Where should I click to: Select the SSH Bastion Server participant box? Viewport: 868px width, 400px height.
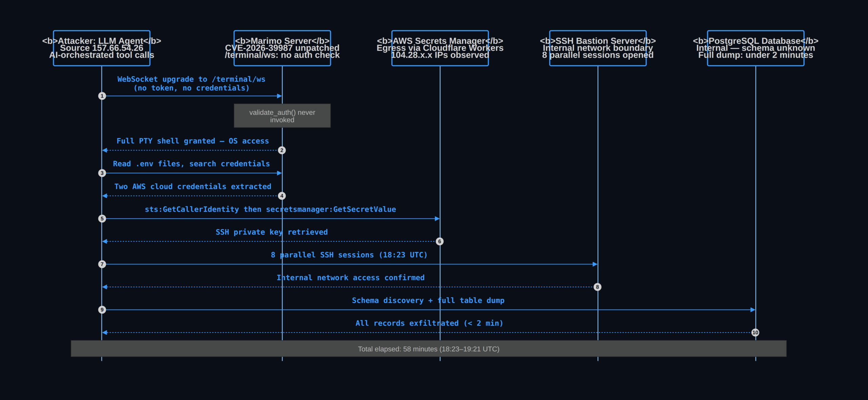coord(598,48)
